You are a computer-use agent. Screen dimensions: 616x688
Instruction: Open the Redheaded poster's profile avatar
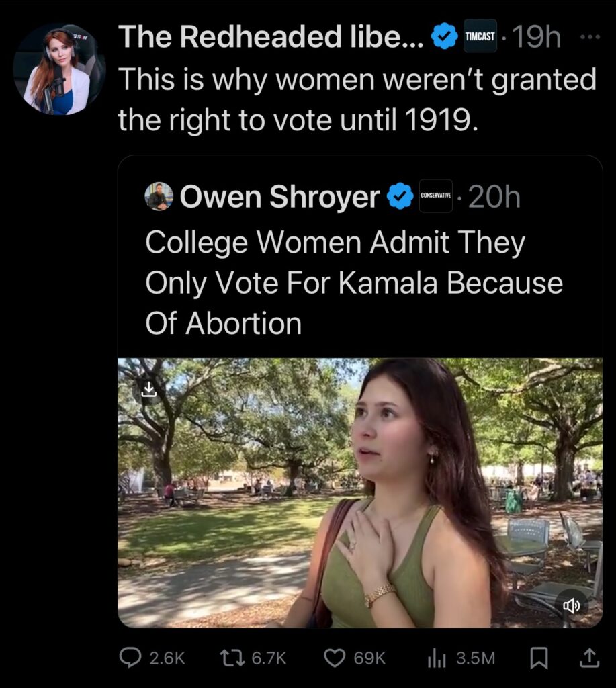tap(59, 71)
